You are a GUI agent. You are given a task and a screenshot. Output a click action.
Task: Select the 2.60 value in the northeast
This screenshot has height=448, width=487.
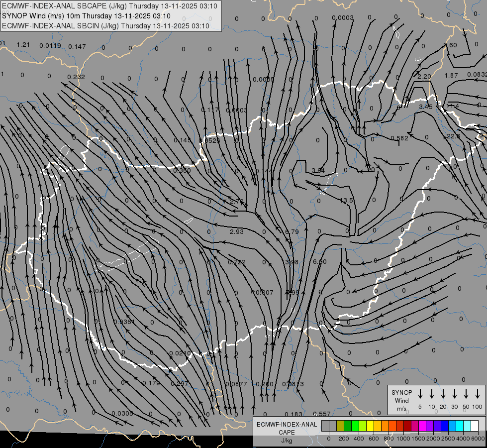450,45
